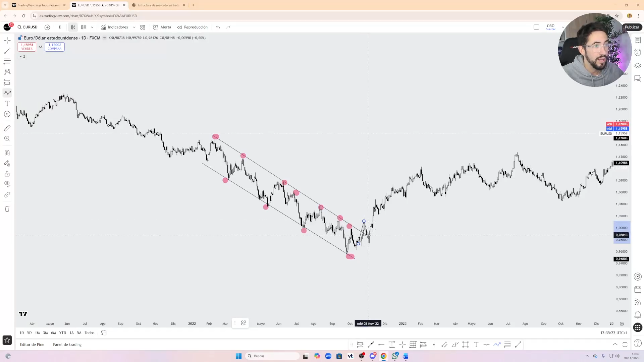This screenshot has width=644, height=362.
Task: Expand the bottom panel with up chevron
Action: click(615, 345)
